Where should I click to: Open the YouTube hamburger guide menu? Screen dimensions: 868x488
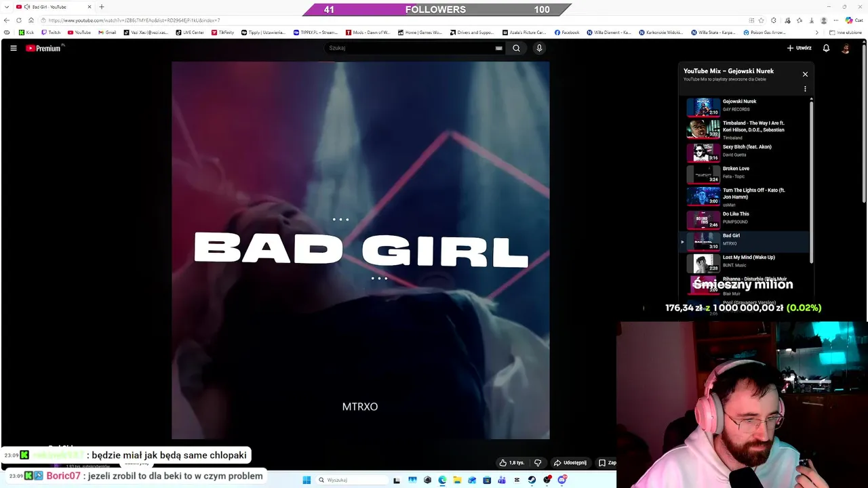coord(13,48)
